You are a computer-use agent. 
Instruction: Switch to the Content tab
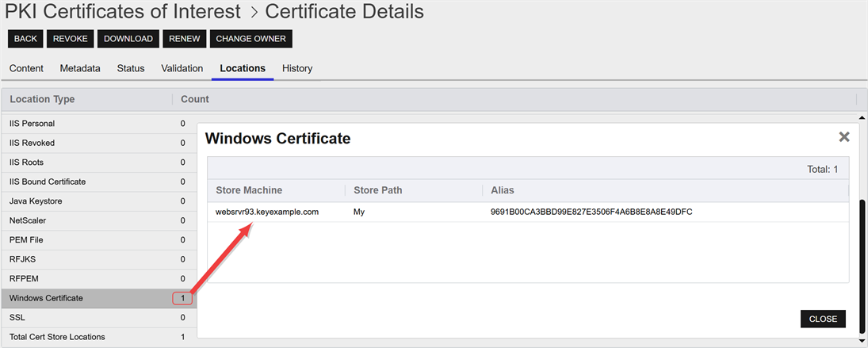26,68
